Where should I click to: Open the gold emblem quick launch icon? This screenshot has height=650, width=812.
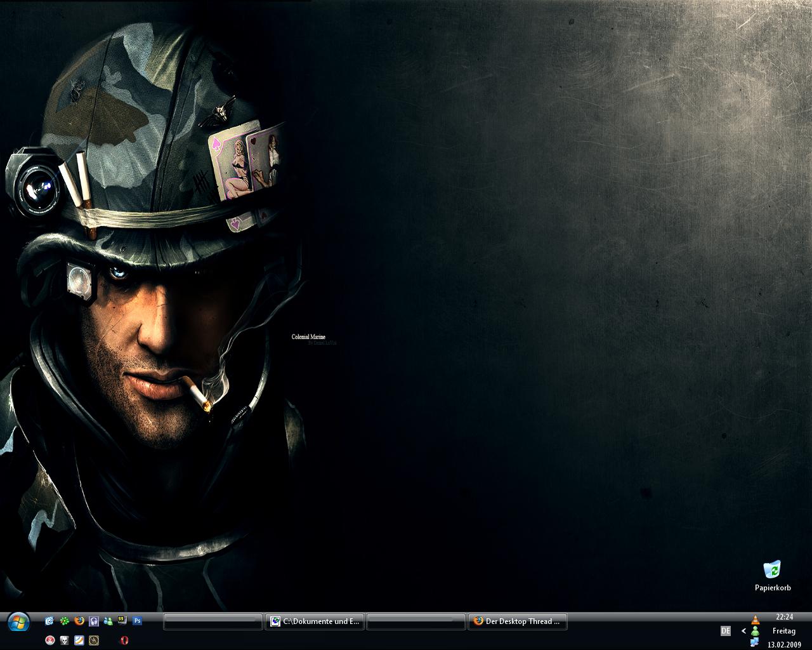93,640
